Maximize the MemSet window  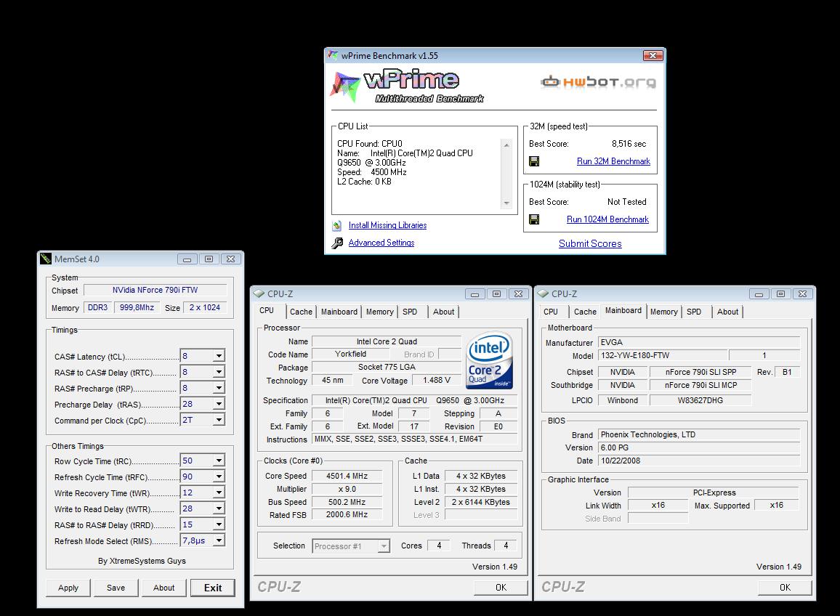(x=209, y=259)
